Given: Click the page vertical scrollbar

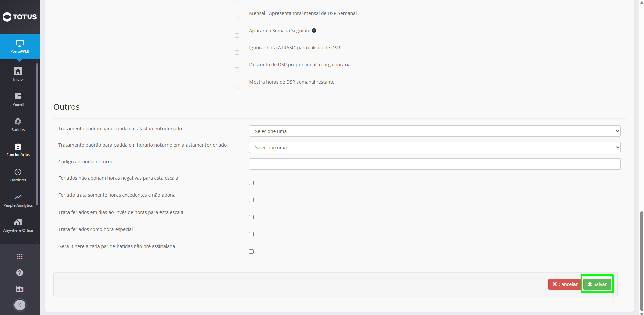Looking at the screenshot, I should (x=642, y=261).
